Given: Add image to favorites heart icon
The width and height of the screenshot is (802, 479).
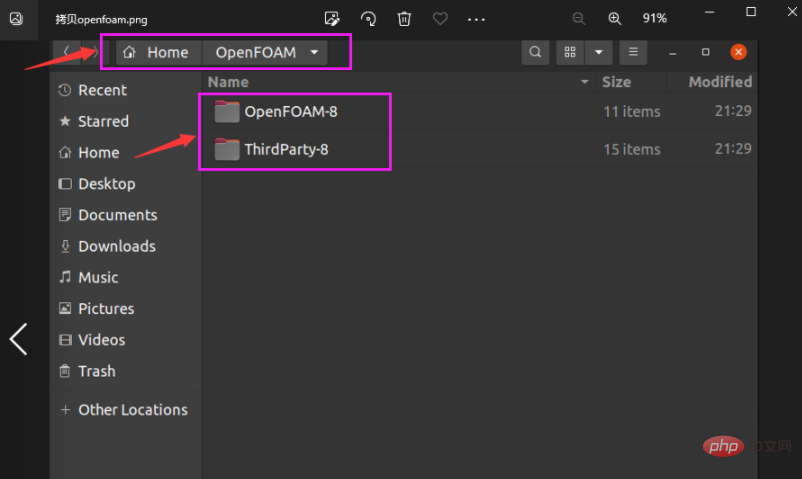Looking at the screenshot, I should 440,19.
